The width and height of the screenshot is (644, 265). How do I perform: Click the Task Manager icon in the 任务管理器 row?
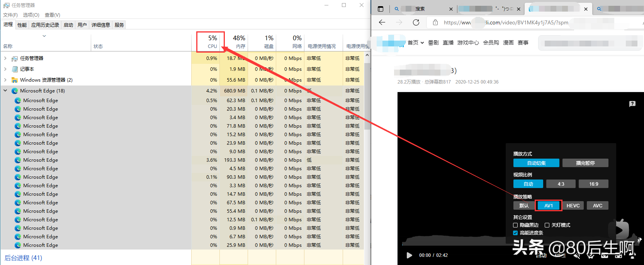click(15, 58)
